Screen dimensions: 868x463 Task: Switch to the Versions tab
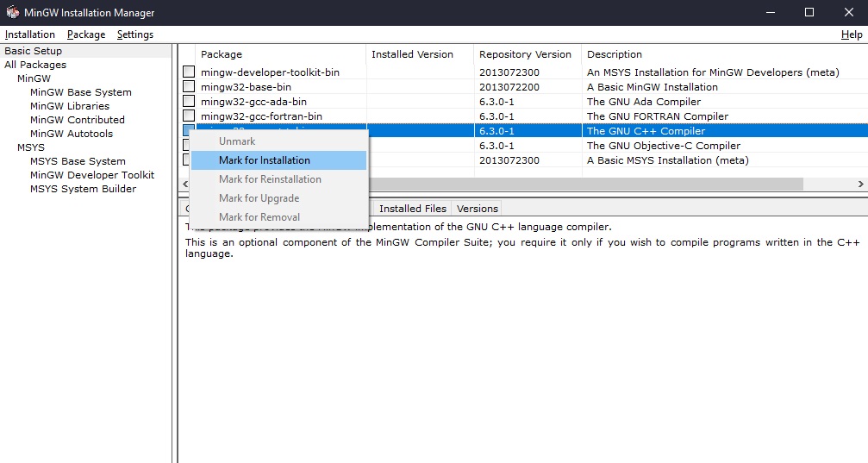tap(478, 209)
